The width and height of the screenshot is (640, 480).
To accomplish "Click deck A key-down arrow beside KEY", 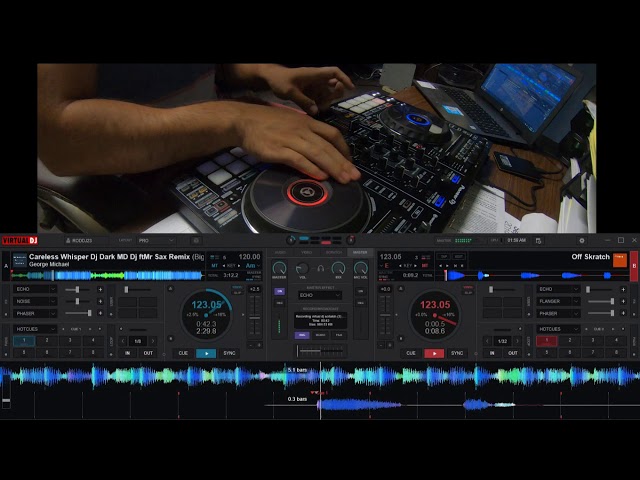I will point(224,266).
